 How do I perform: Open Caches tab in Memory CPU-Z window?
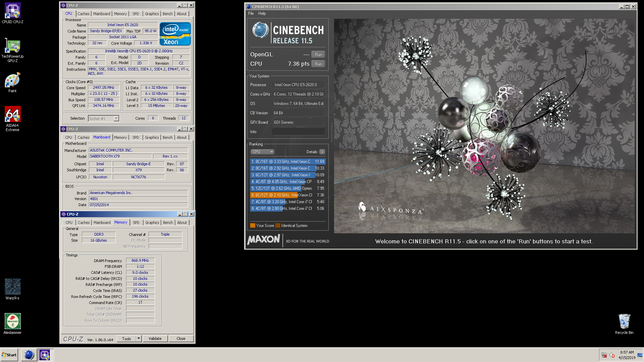(84, 223)
